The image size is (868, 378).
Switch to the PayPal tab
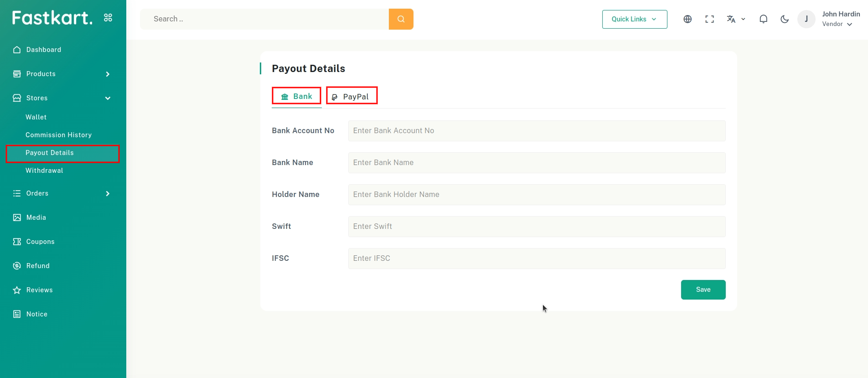[x=351, y=96]
